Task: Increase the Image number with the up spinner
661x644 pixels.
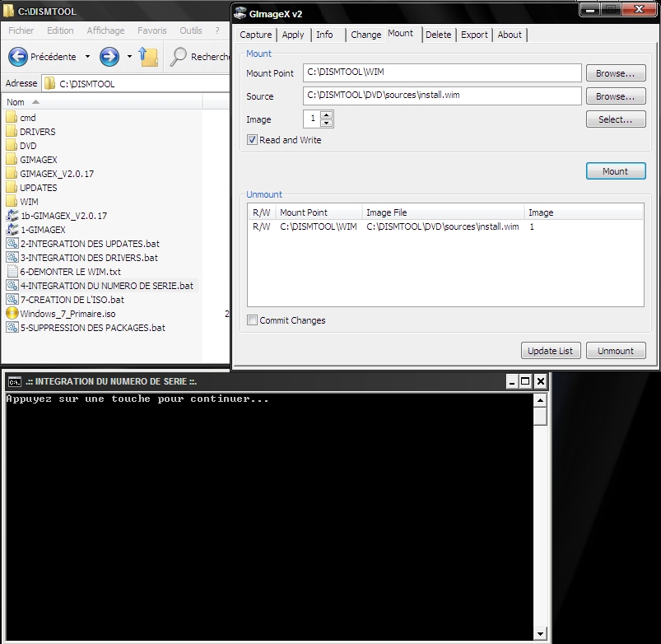Action: coord(327,115)
